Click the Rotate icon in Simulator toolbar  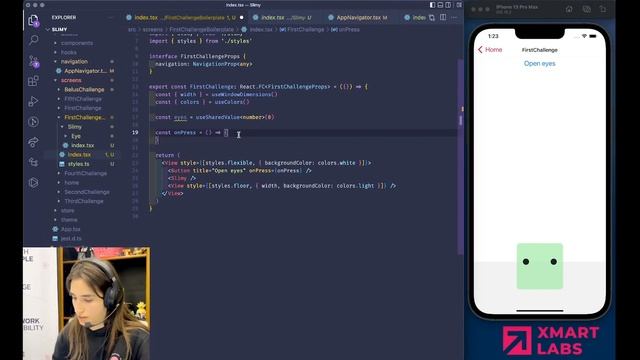coord(603,9)
